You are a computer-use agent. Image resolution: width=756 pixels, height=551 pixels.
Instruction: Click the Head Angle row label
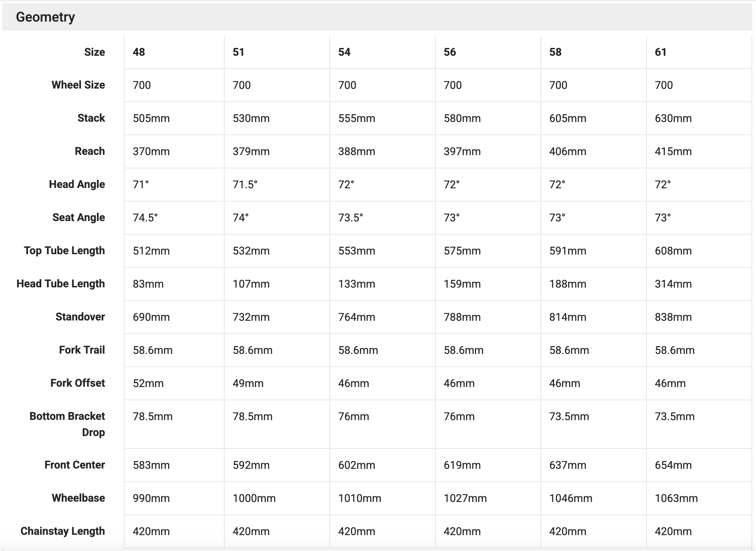point(77,184)
